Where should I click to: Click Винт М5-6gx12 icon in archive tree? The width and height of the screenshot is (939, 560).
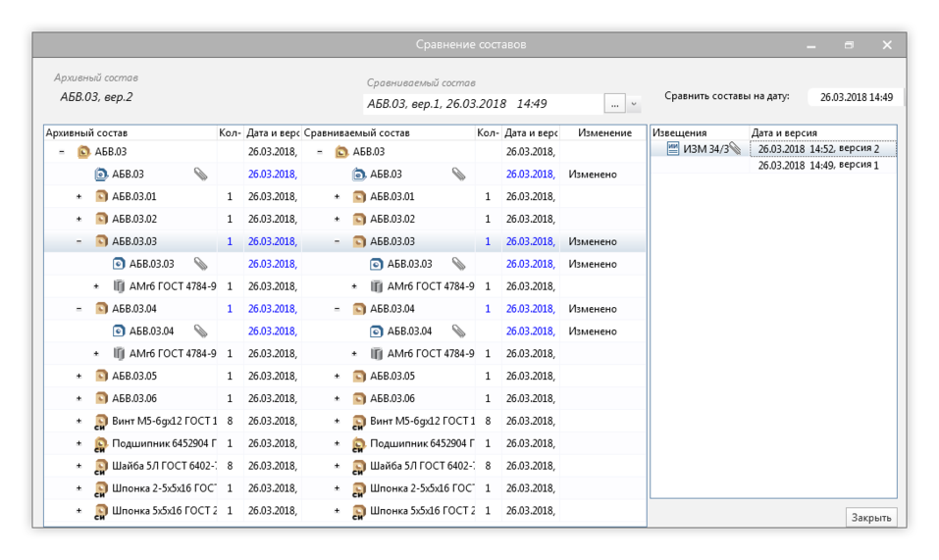101,422
